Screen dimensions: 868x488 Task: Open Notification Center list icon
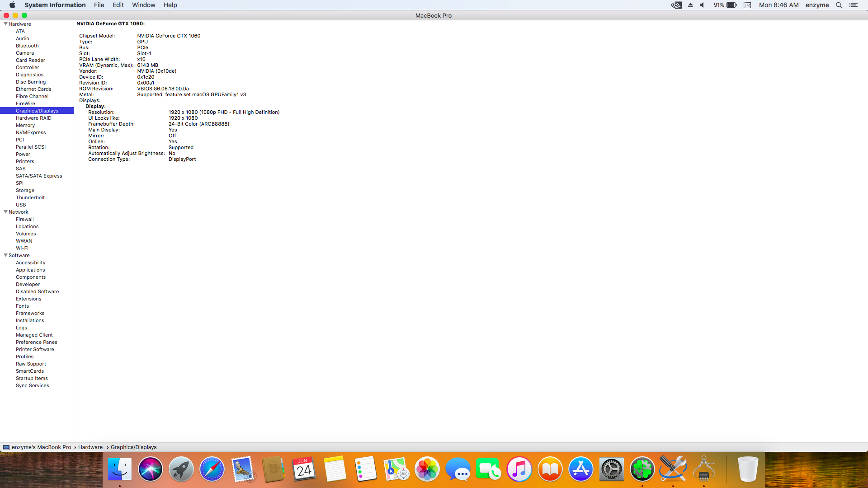pos(854,5)
